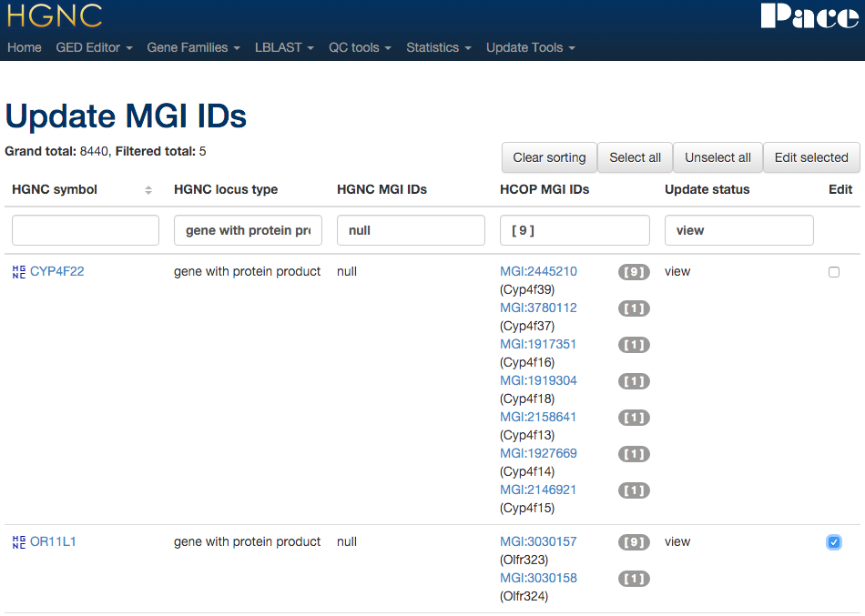Click the sort arrows in HGNC symbol header
Screen dimensions: 865x616
148,190
